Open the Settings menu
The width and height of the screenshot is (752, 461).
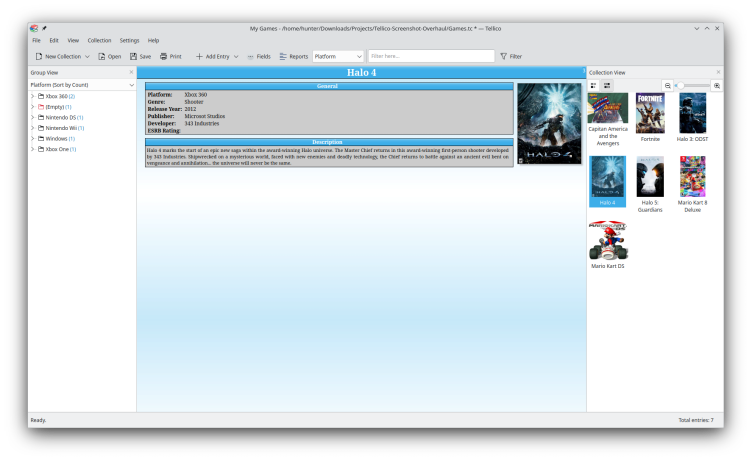point(129,40)
